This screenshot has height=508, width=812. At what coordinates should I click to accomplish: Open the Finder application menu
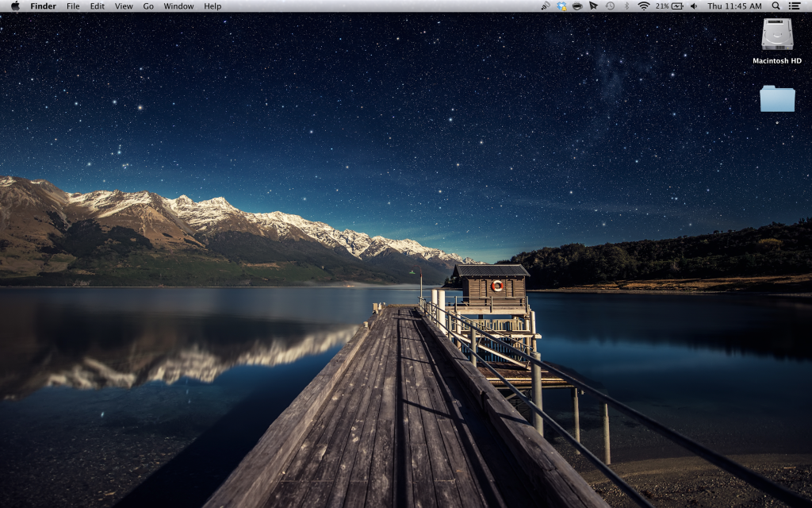[43, 6]
